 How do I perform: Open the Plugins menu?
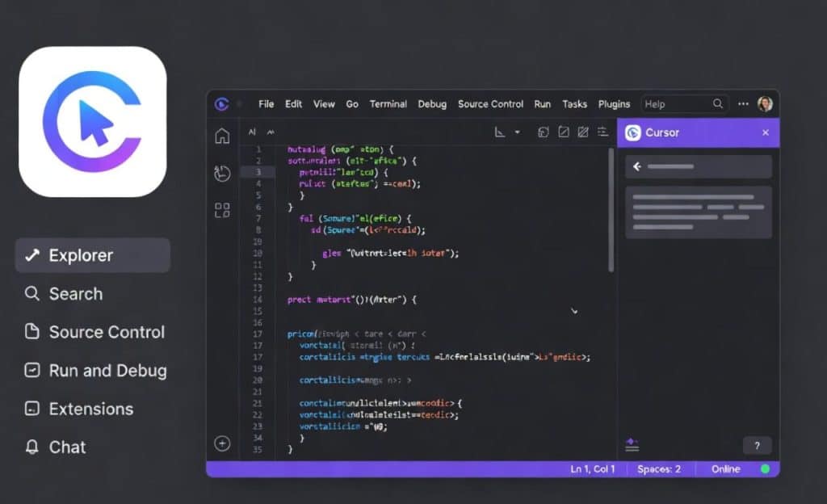point(614,104)
